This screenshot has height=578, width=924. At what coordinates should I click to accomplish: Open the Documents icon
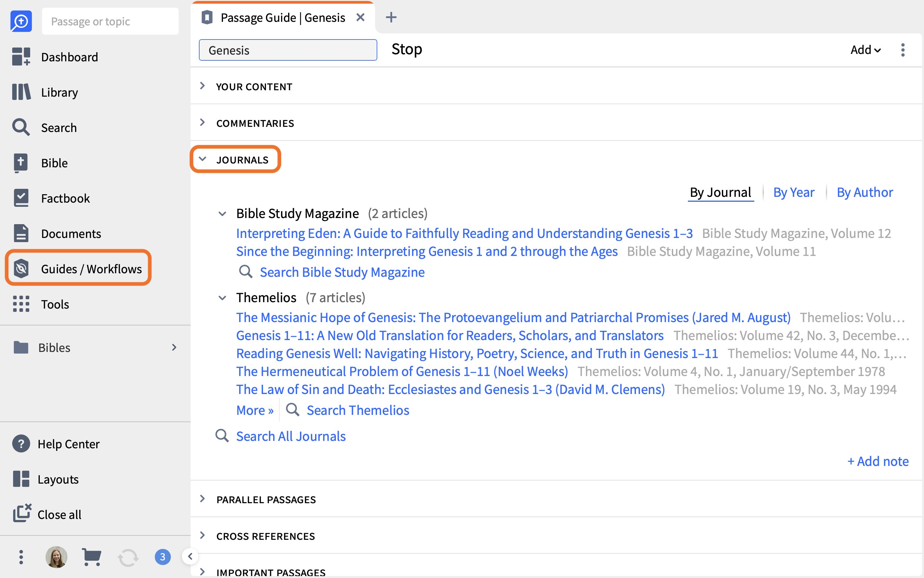pyautogui.click(x=21, y=233)
